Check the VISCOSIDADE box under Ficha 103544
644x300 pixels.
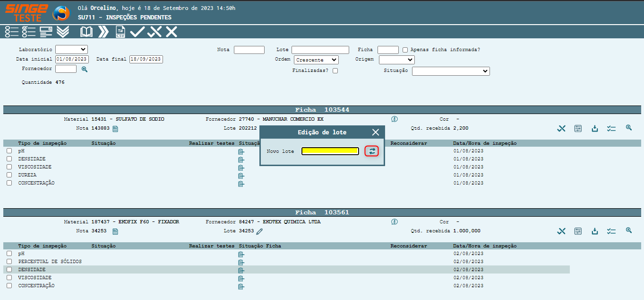(x=9, y=167)
